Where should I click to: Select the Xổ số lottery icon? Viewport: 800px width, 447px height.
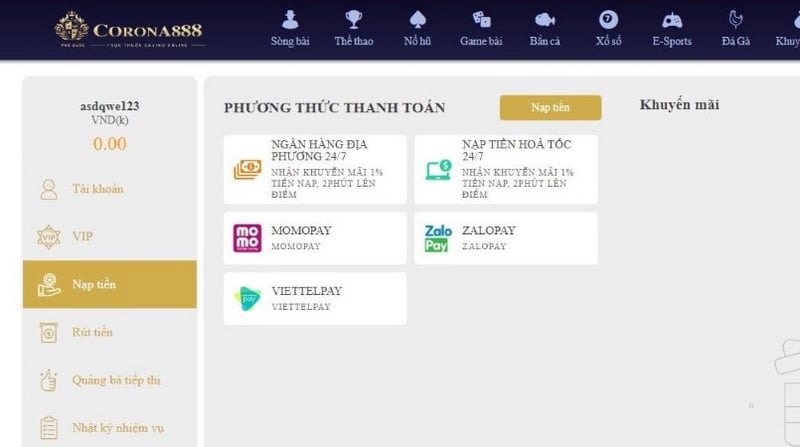pyautogui.click(x=608, y=20)
